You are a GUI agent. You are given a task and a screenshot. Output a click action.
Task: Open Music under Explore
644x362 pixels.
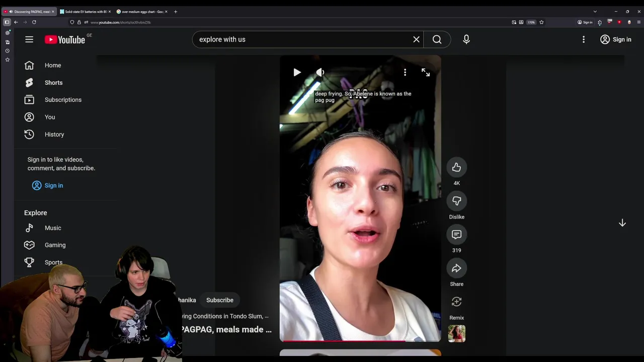point(53,228)
